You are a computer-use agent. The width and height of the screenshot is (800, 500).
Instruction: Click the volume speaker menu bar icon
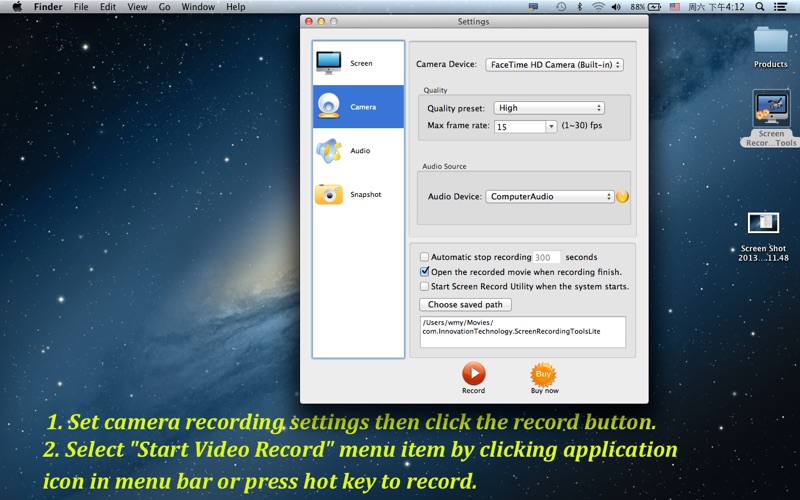[x=616, y=7]
